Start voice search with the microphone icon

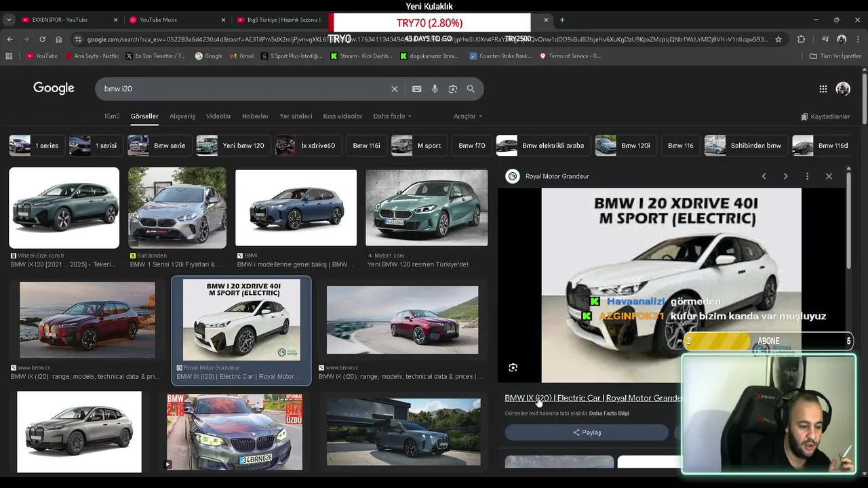(x=435, y=89)
